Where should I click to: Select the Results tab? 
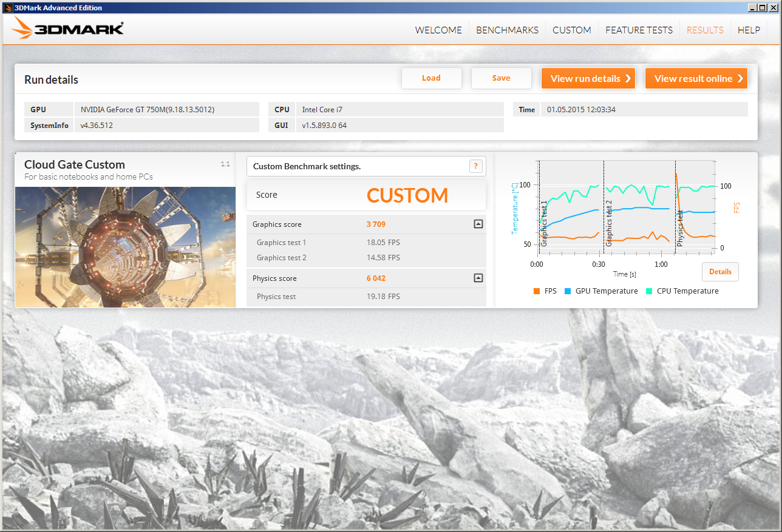pyautogui.click(x=704, y=30)
